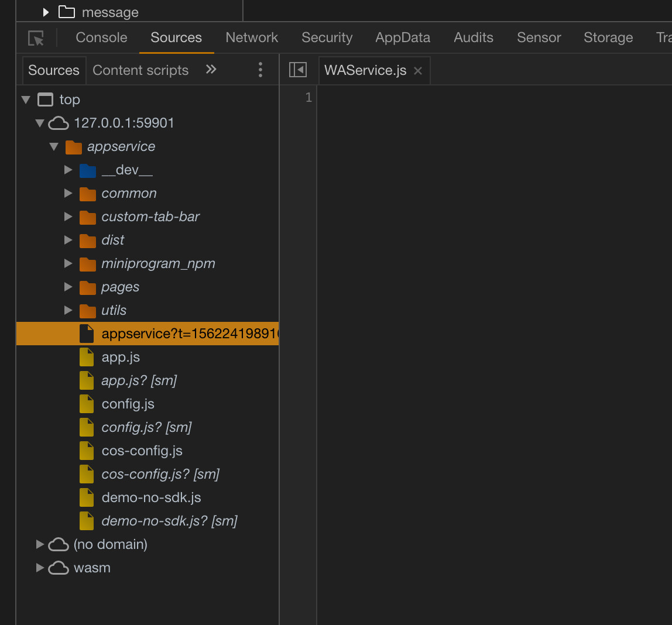
Task: Open the navigator three-dot options menu
Action: tap(260, 70)
